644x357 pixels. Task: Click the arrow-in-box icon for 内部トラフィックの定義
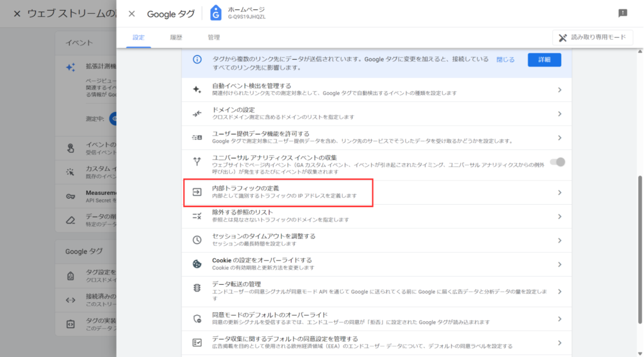pos(197,192)
